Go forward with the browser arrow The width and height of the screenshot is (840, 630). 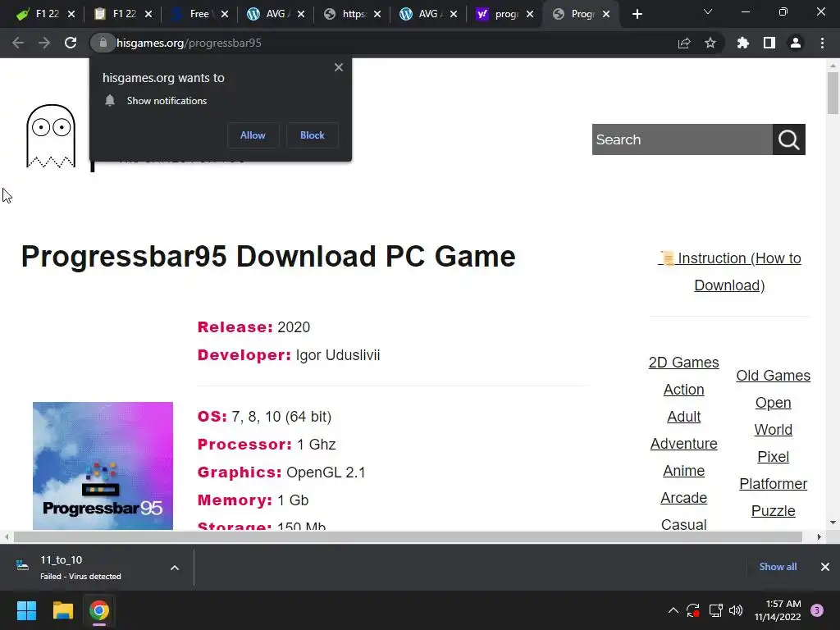point(44,43)
